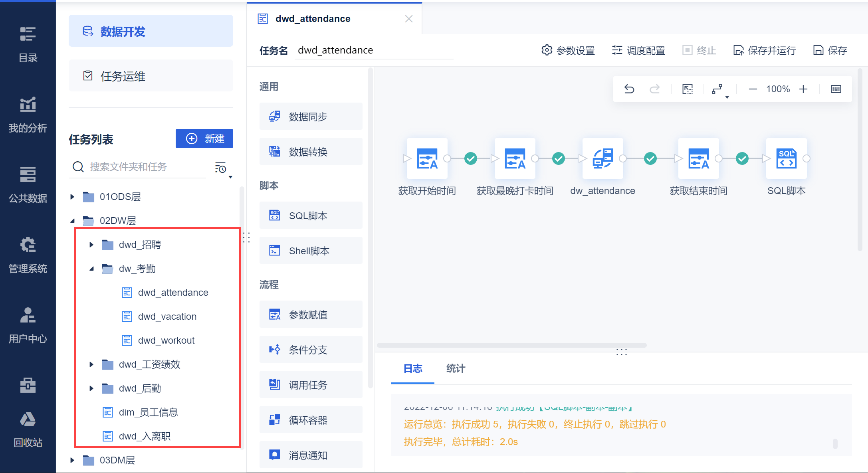Screen dimensions: 868x473
Task: Select the dw_attendance data sync node
Action: [x=602, y=159]
